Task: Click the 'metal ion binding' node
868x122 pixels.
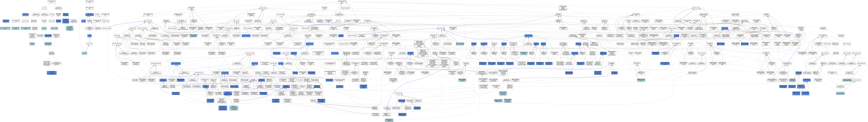Action: point(54,28)
